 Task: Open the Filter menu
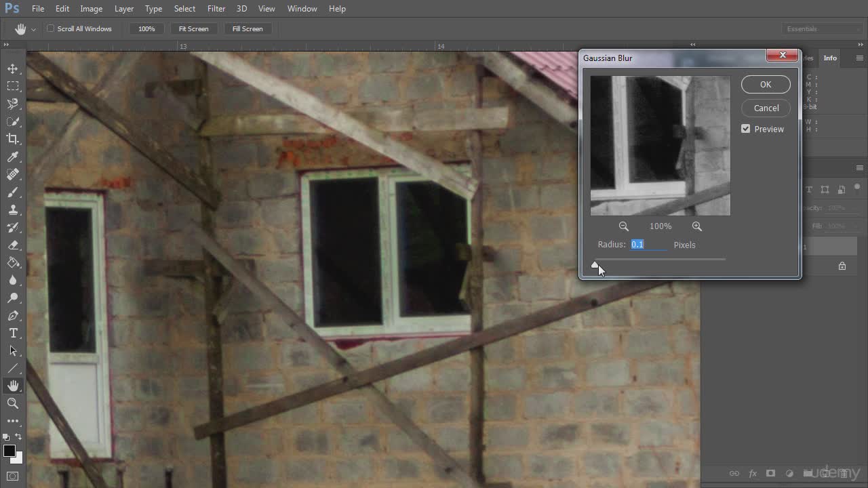coord(216,8)
